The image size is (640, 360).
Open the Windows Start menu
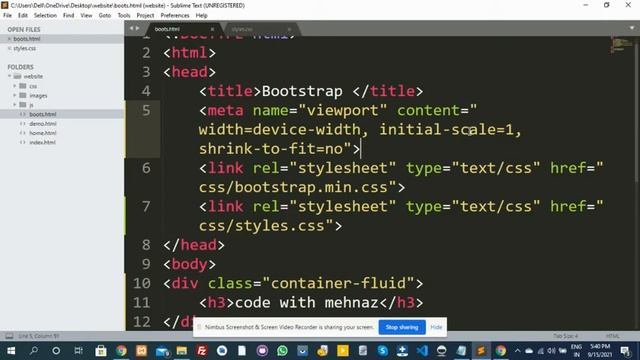[x=11, y=351]
